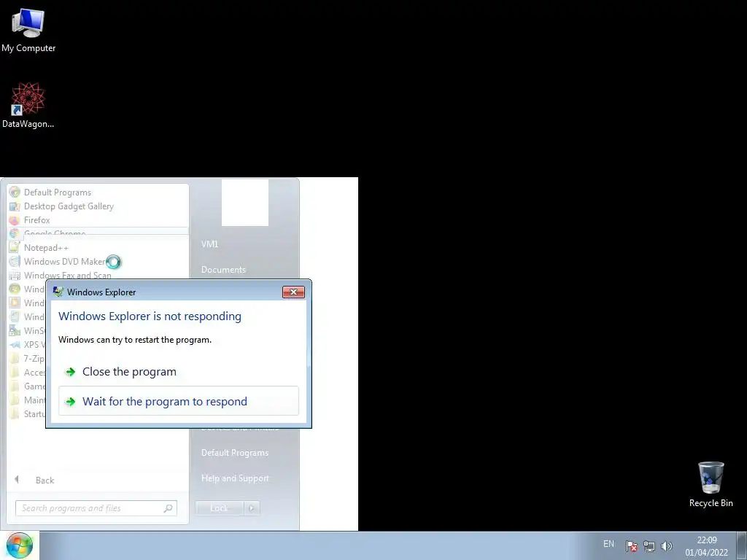Open the arrow menu next to Lock
The height and width of the screenshot is (560, 747).
coord(252,508)
